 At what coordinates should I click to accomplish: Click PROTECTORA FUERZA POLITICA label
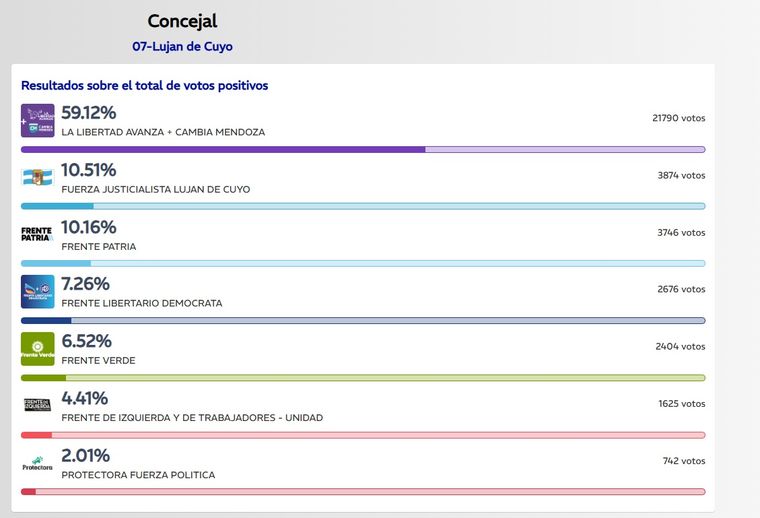[x=138, y=475]
